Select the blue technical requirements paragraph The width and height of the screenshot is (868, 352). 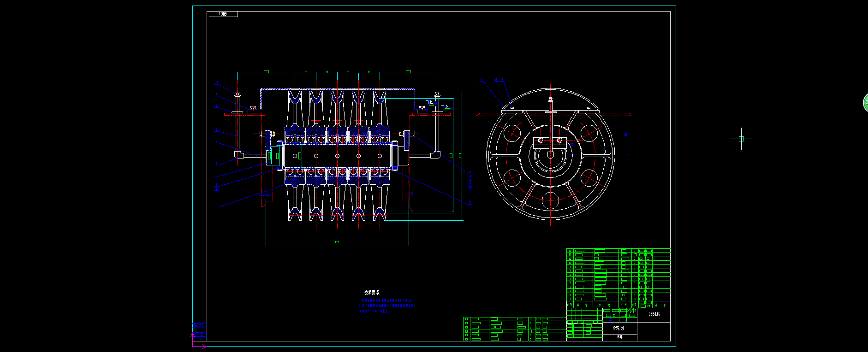386,305
